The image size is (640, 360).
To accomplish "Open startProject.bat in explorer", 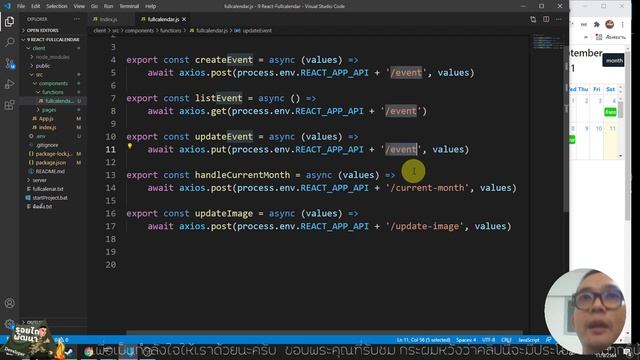I will [x=50, y=198].
